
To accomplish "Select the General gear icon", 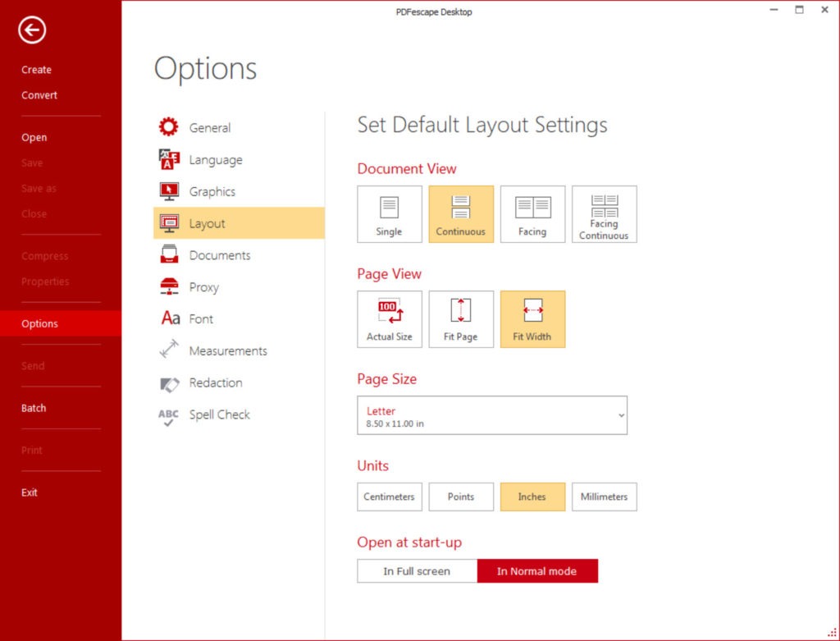I will [168, 127].
